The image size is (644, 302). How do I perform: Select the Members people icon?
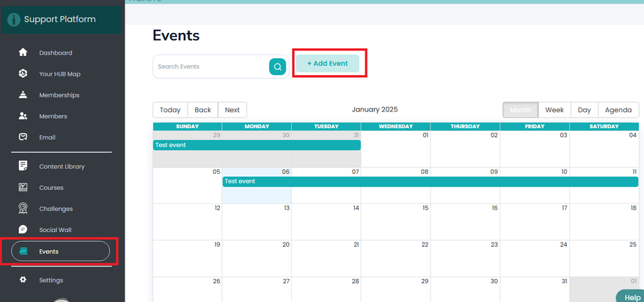click(x=23, y=116)
